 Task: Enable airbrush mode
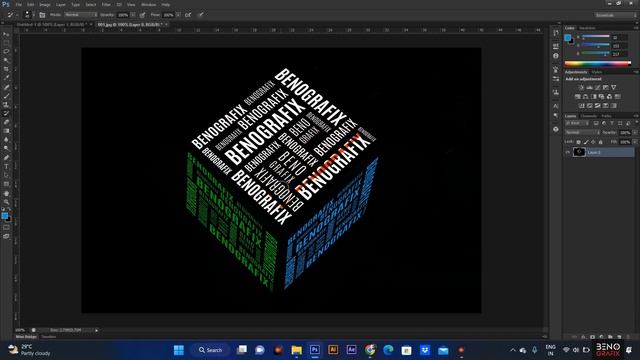click(x=188, y=15)
